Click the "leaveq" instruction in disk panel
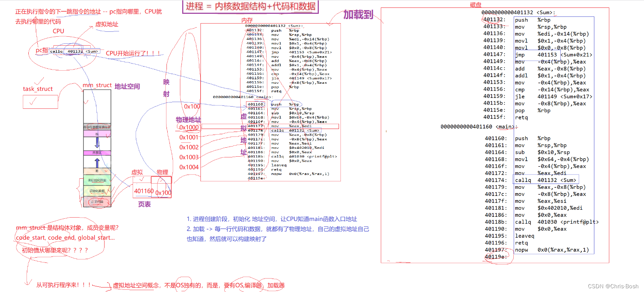644x292 pixels. click(525, 236)
